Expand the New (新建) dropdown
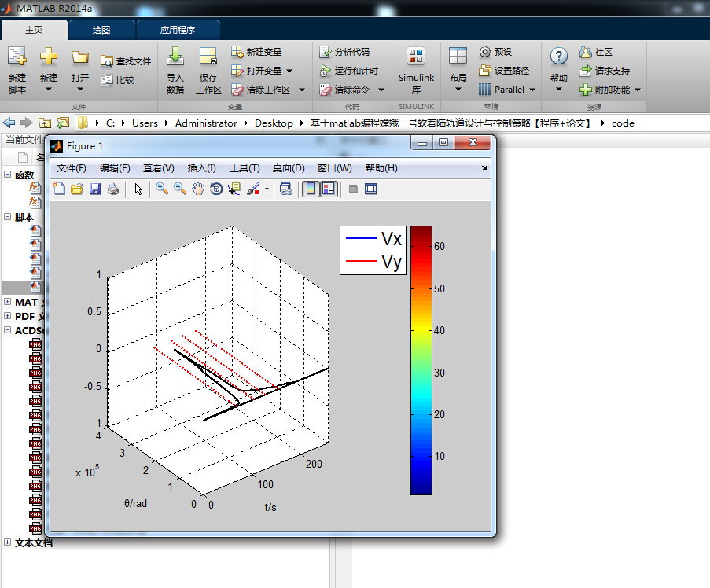Image resolution: width=710 pixels, height=588 pixels. click(49, 89)
